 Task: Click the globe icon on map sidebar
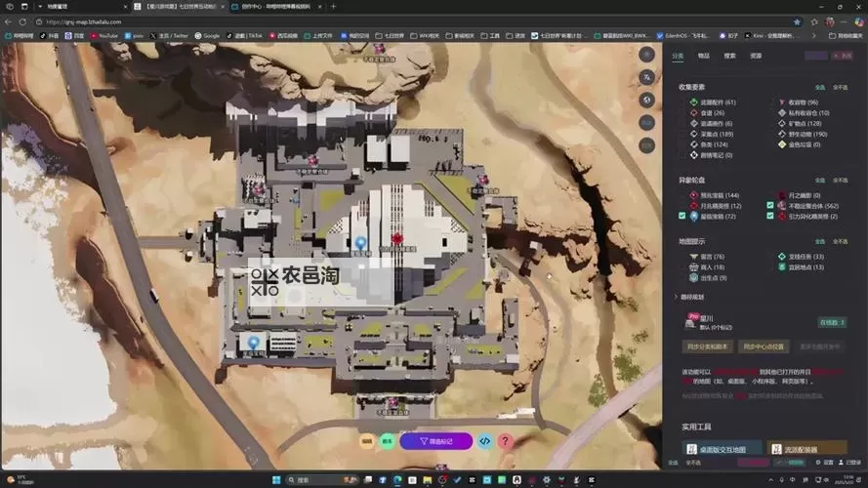pos(646,100)
